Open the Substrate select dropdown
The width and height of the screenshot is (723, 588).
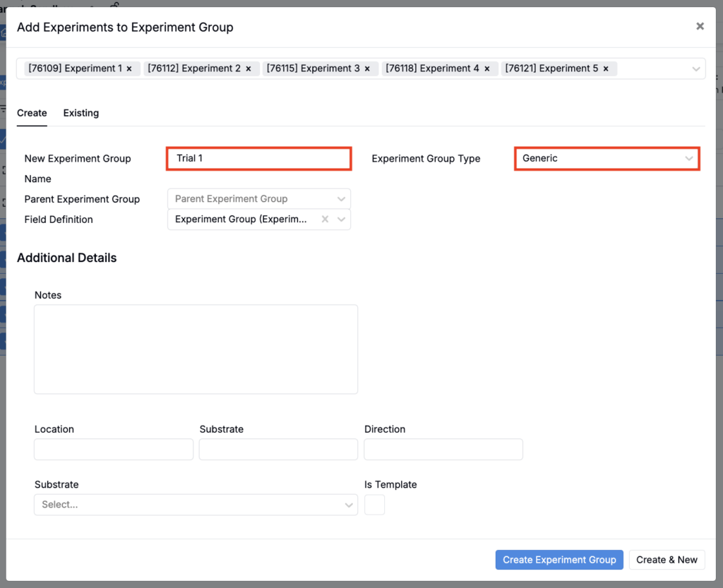coord(196,505)
